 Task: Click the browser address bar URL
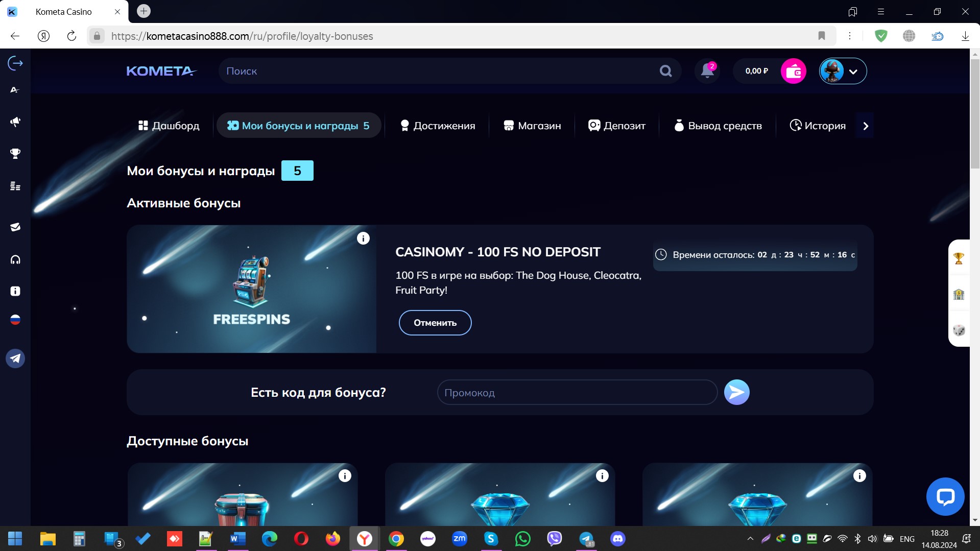coord(242,36)
